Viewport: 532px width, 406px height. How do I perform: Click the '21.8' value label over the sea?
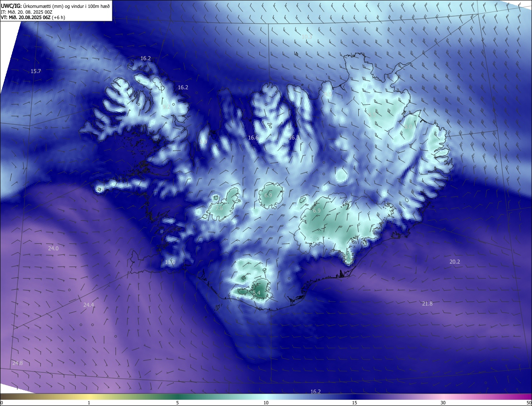pyautogui.click(x=427, y=304)
